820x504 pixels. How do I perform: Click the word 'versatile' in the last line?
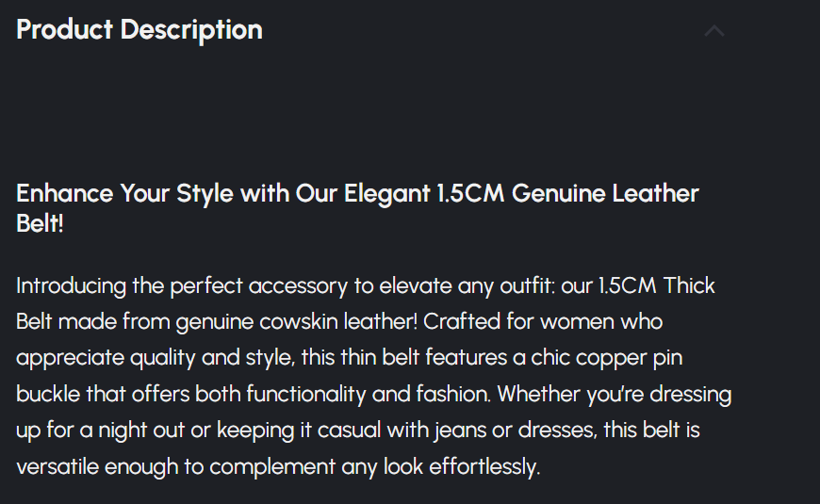(x=57, y=465)
